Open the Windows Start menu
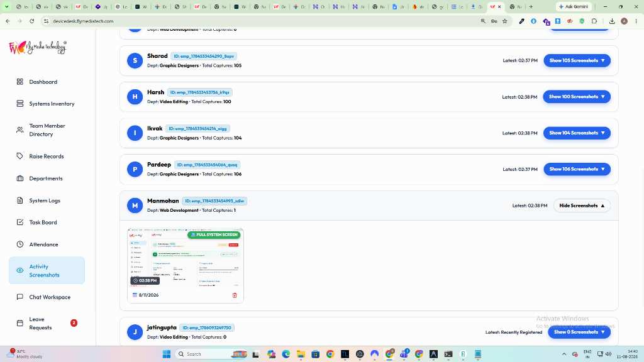Image resolution: width=644 pixels, height=362 pixels. 166,354
